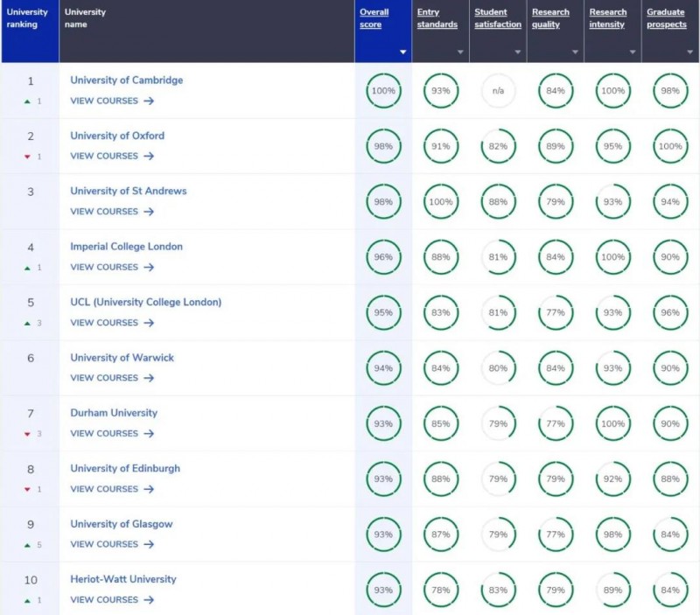View courses for University of Oxford
The height and width of the screenshot is (615, 700).
112,157
